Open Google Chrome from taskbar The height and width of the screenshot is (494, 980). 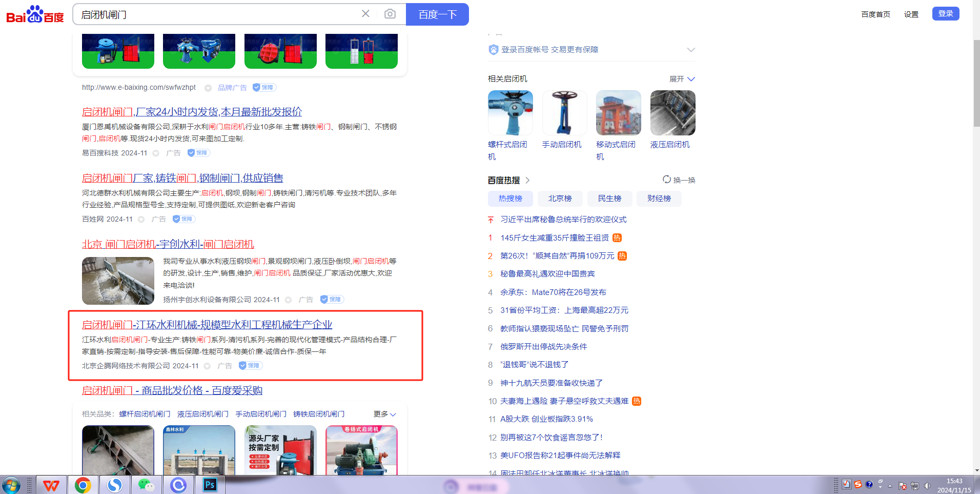click(x=83, y=485)
